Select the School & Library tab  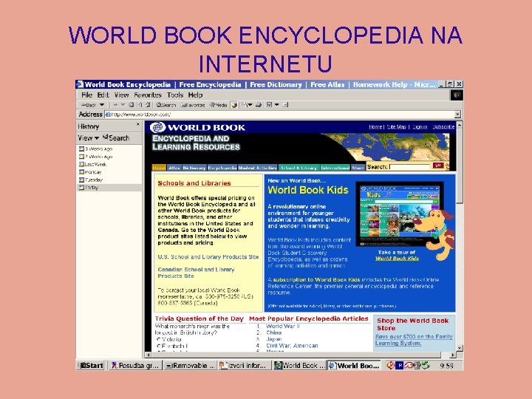(x=299, y=168)
